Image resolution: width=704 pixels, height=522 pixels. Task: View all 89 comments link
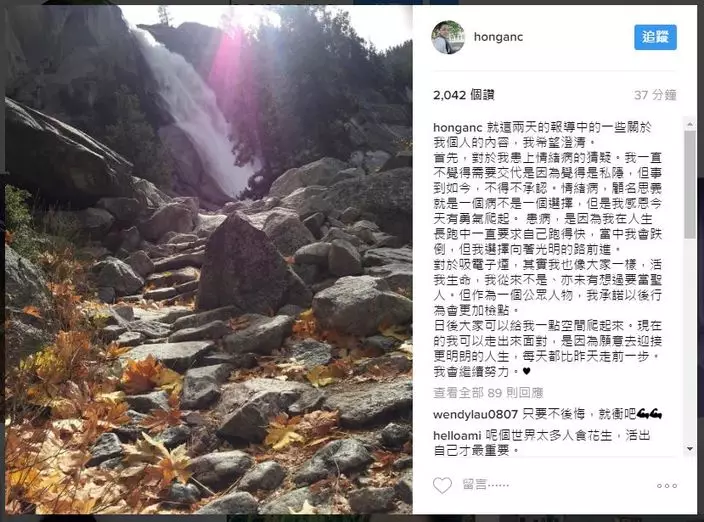488,393
